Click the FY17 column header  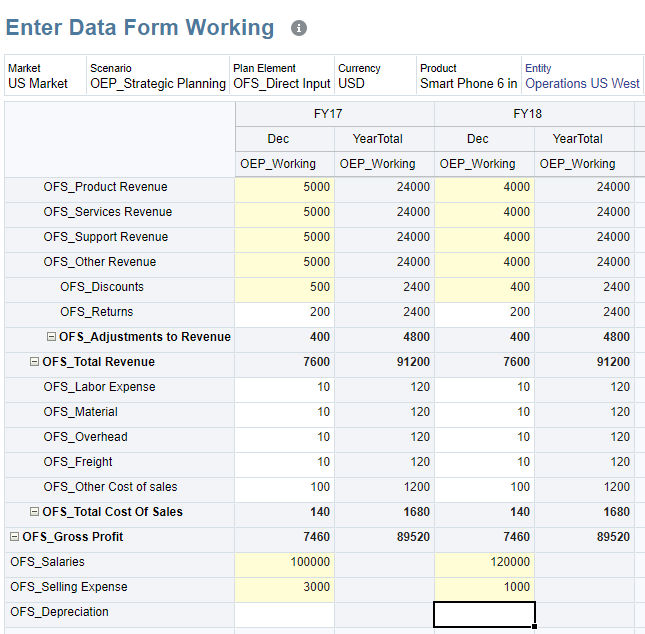tap(335, 114)
